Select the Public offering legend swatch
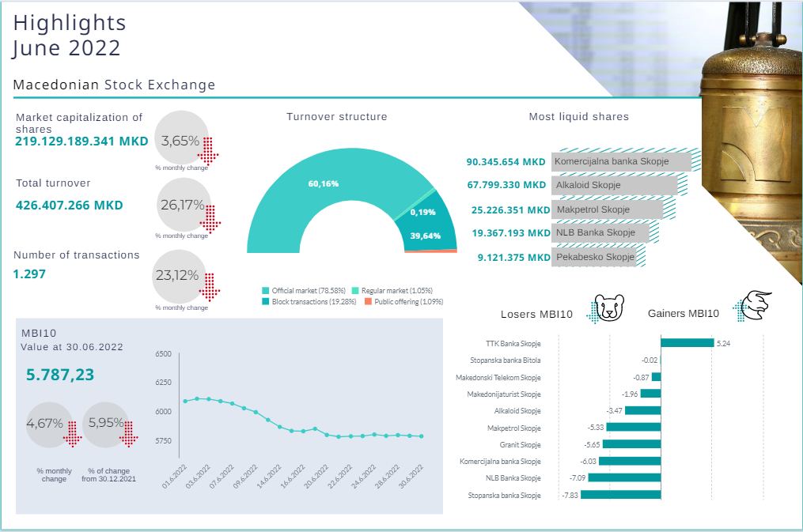Viewport: 803px width, 532px height. pos(369,301)
